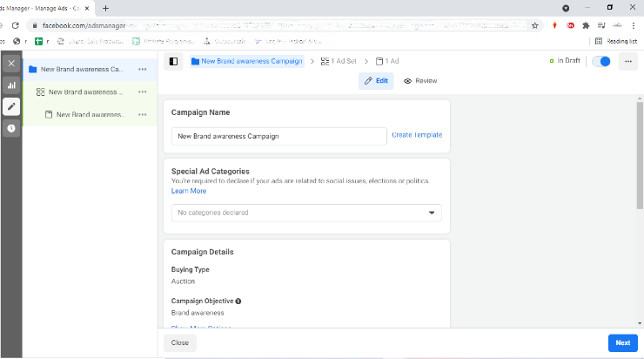Click the vertical scrollbar thumb
This screenshot has width=644, height=359.
[640, 156]
